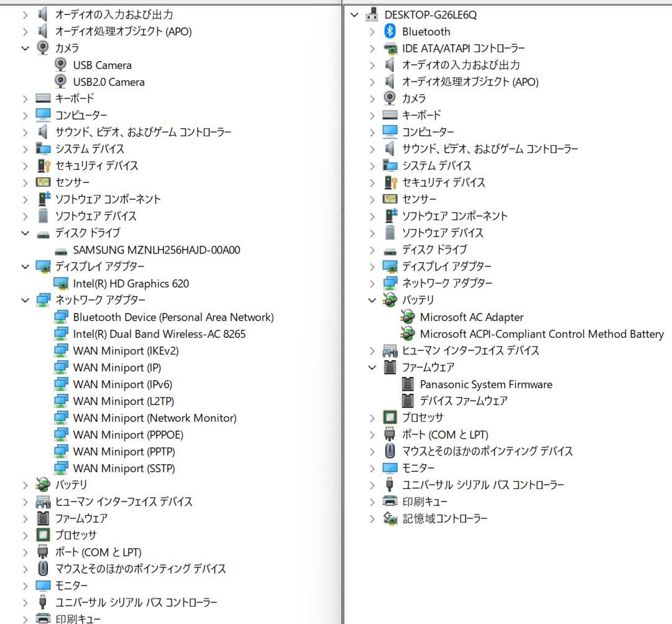Collapse the バッテリ node in right pane

372,300
